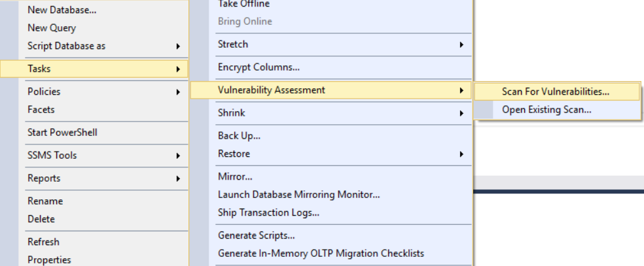The image size is (644, 266).
Task: Open the Tasks submenu arrow
Action: [178, 69]
